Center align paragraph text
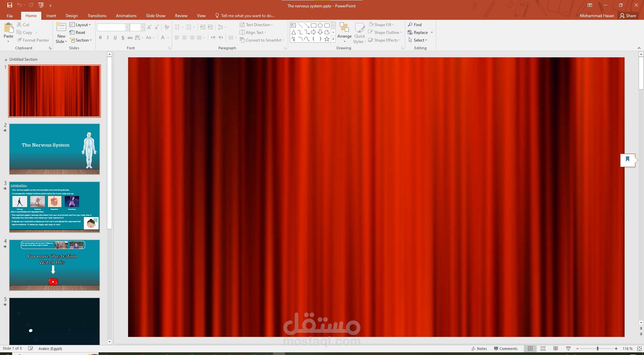Viewport: 644px width, 355px height. pos(184,38)
